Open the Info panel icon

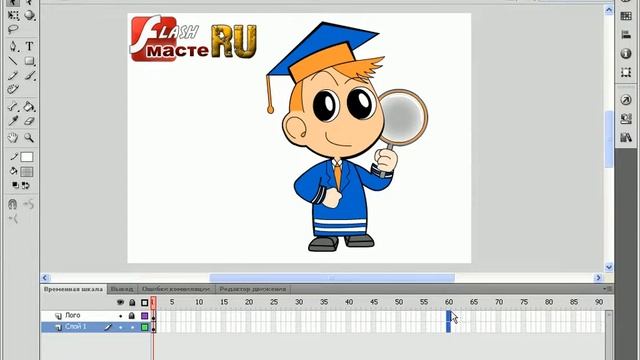point(626,53)
